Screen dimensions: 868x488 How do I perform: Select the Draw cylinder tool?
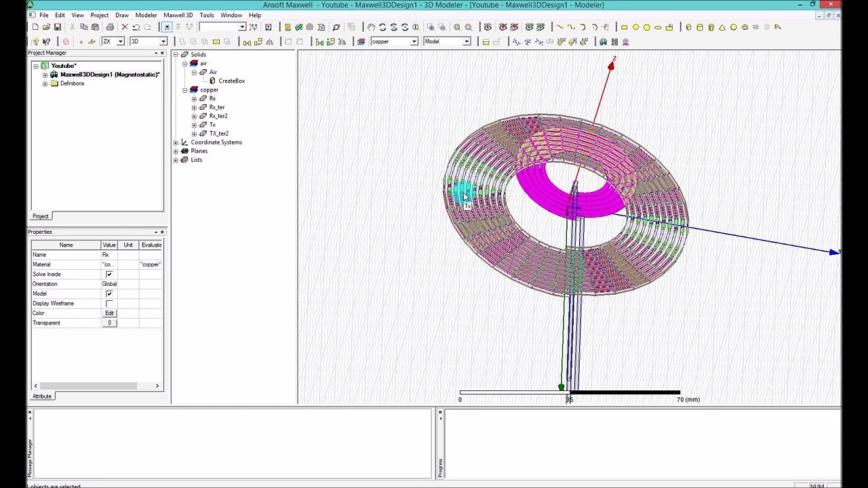[x=700, y=27]
